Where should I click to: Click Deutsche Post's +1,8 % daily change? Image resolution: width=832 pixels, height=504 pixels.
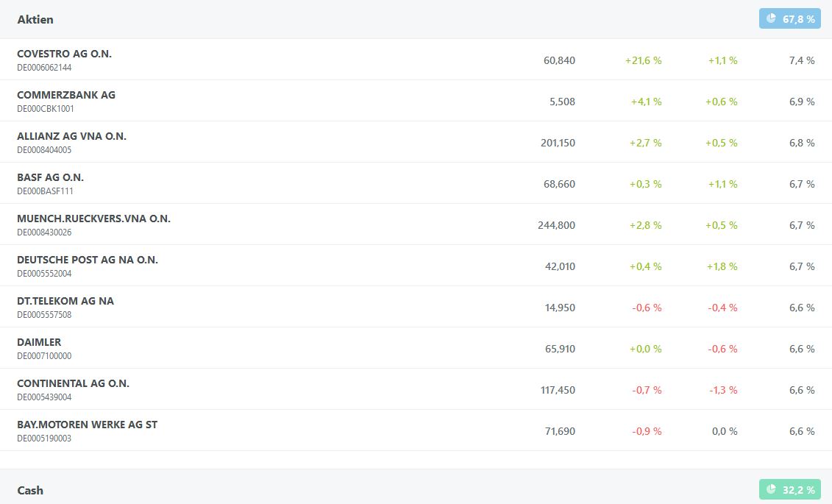click(x=722, y=266)
